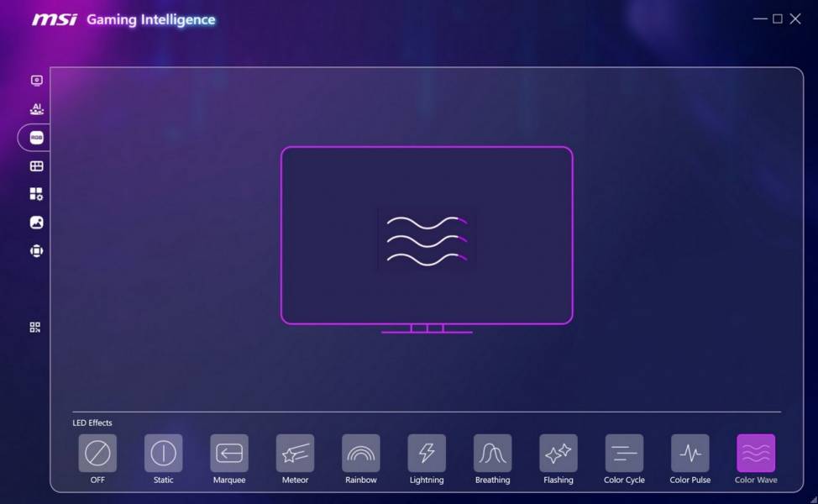Image resolution: width=818 pixels, height=504 pixels.
Task: Open the picture image sidebar tab
Action: (36, 223)
